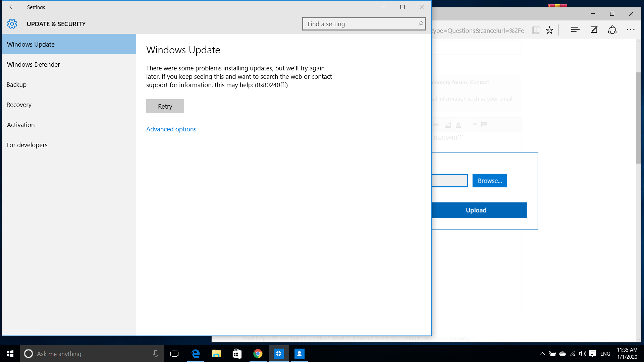This screenshot has width=644, height=362.
Task: Click the battery tray icon
Action: pos(552,354)
